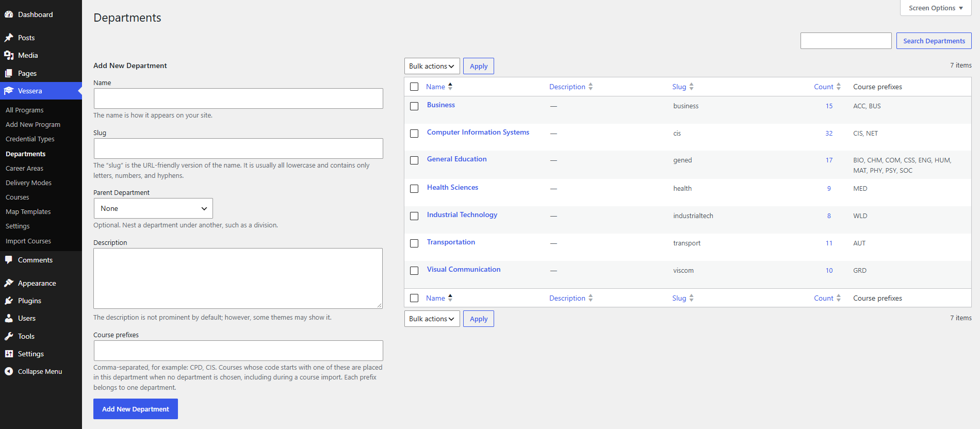Screen dimensions: 980x429
Task: Open the bottom Bulk actions dropdown
Action: tap(432, 319)
